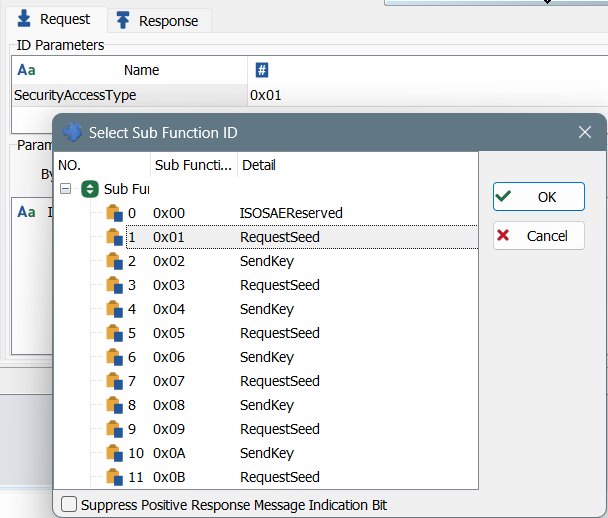Image resolution: width=608 pixels, height=518 pixels.
Task: Click the icon of row 0x08 SendKey
Action: click(114, 406)
